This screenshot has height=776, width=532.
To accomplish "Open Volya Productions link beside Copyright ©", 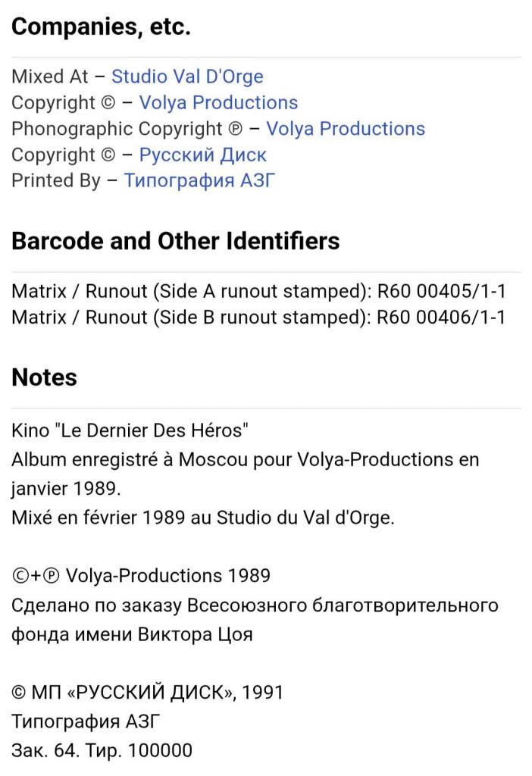I will pyautogui.click(x=218, y=102).
